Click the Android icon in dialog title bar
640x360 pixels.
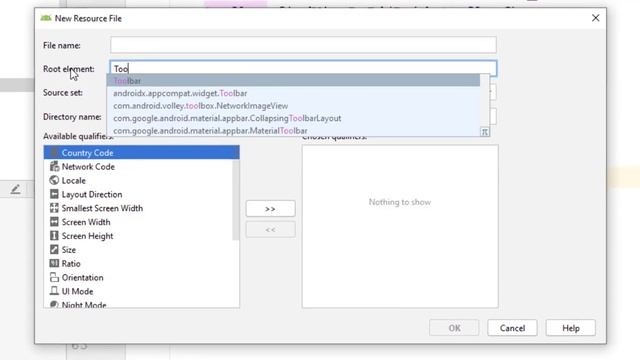tap(46, 18)
